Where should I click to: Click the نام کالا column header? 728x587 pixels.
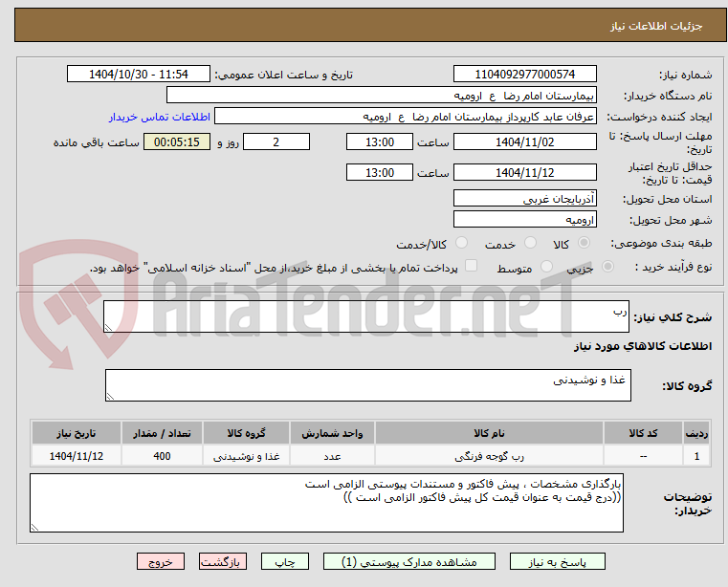pyautogui.click(x=489, y=433)
